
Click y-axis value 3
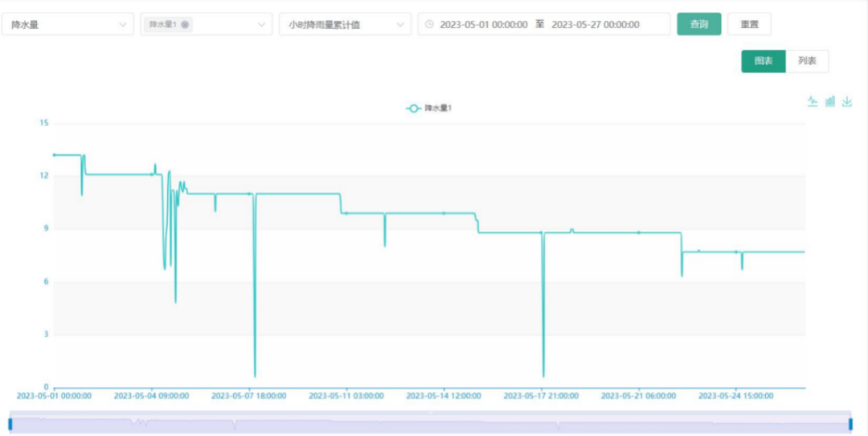[47, 334]
